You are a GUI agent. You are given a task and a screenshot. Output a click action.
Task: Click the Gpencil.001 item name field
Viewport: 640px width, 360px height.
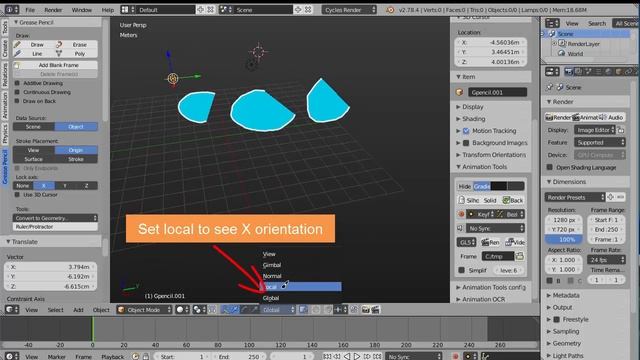498,92
